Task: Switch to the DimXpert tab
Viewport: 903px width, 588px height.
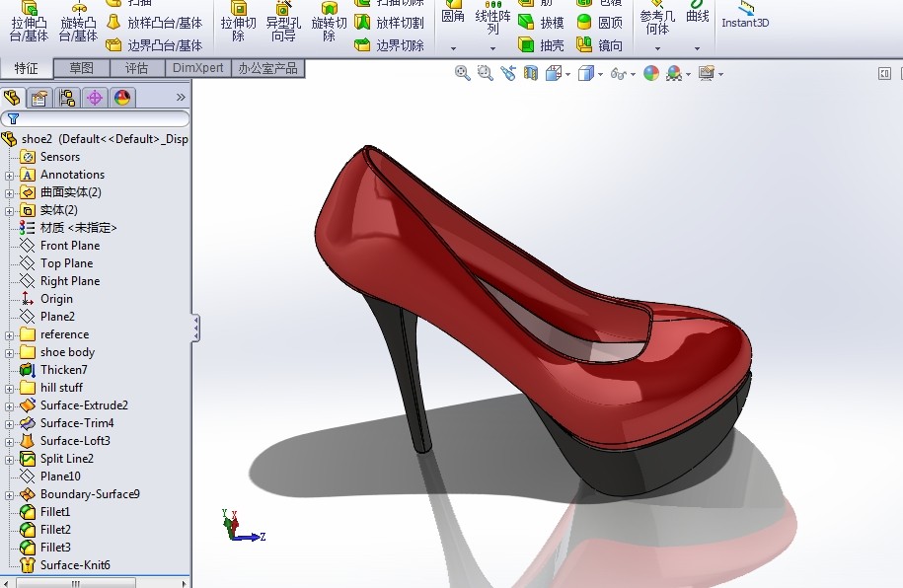Action: point(197,68)
